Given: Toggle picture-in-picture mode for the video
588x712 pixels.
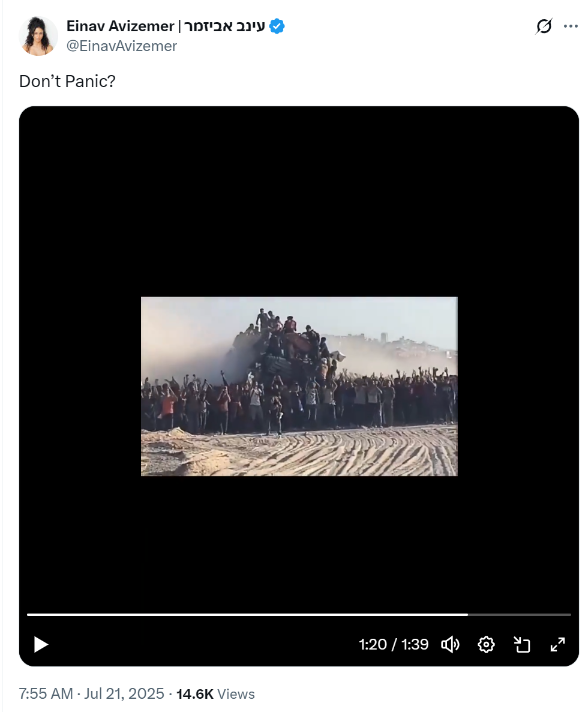Looking at the screenshot, I should click(522, 644).
